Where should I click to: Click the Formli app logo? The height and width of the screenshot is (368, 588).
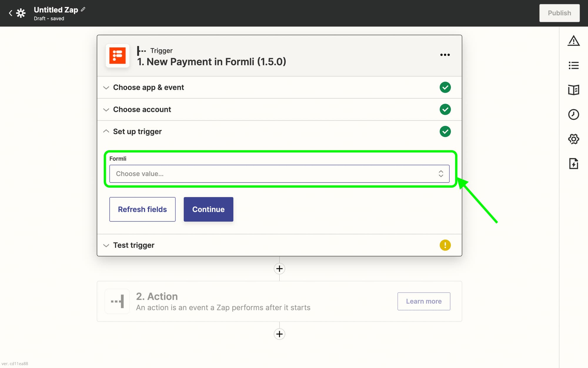click(118, 56)
